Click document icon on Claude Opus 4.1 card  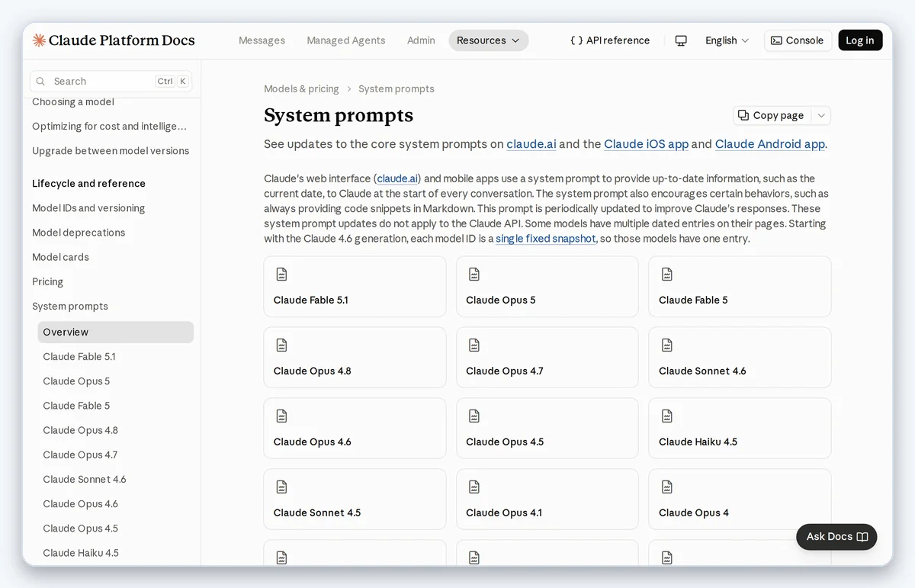click(x=474, y=487)
